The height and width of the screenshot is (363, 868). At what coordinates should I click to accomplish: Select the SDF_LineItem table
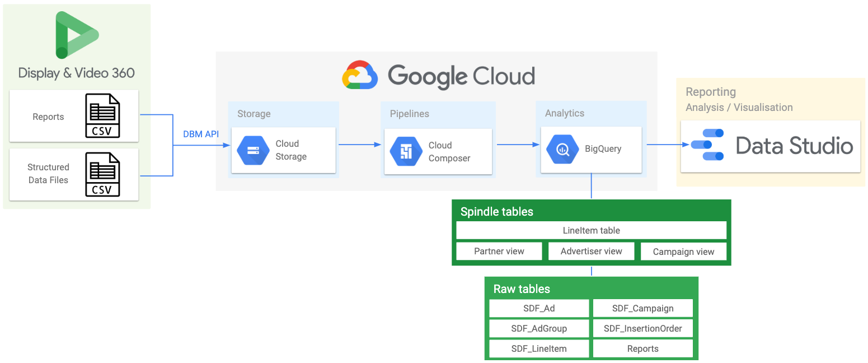point(539,348)
